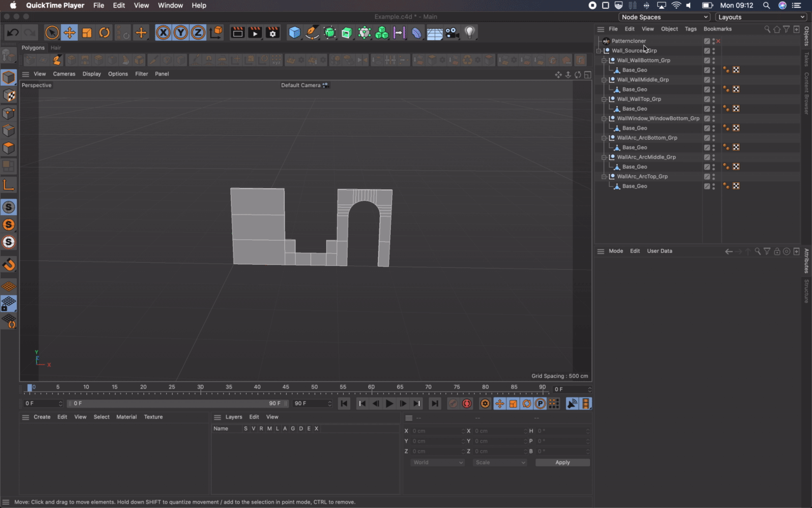
Task: Click frame 45 on the timeline ruler
Action: 285,387
